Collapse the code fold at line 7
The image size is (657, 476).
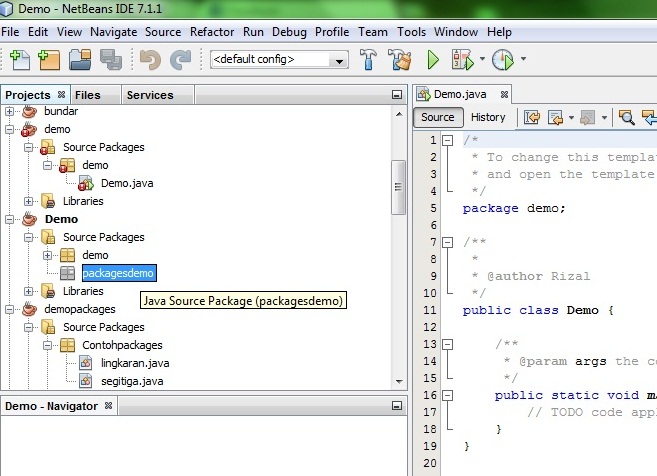447,242
